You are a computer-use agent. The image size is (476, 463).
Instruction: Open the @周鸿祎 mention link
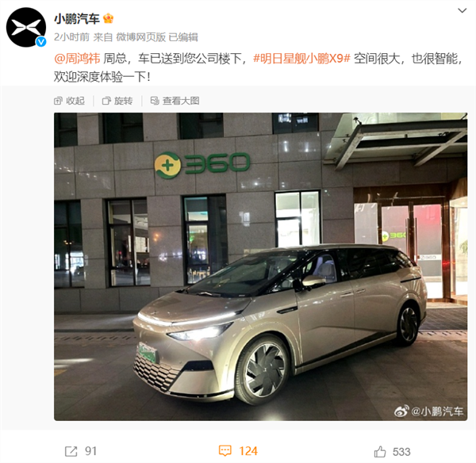pos(77,58)
